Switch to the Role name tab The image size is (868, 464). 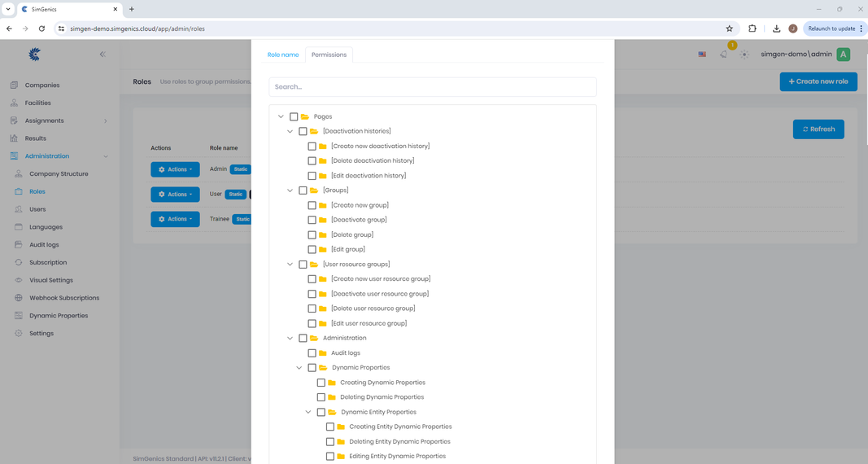283,55
